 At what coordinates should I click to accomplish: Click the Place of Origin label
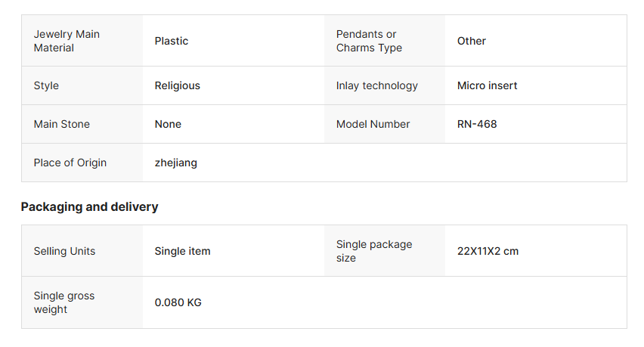70,163
